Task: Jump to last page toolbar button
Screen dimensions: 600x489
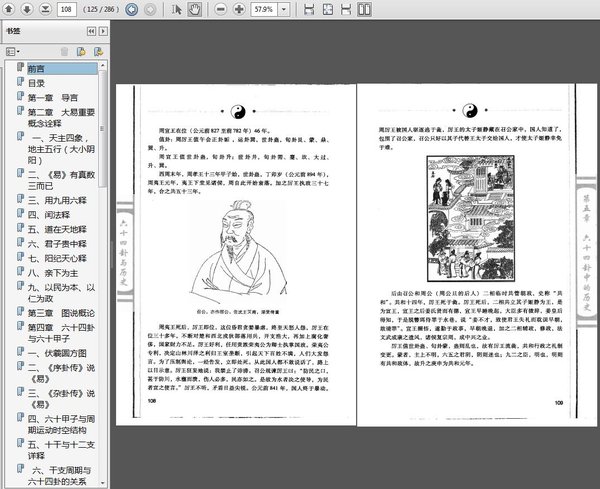Action: 45,9
